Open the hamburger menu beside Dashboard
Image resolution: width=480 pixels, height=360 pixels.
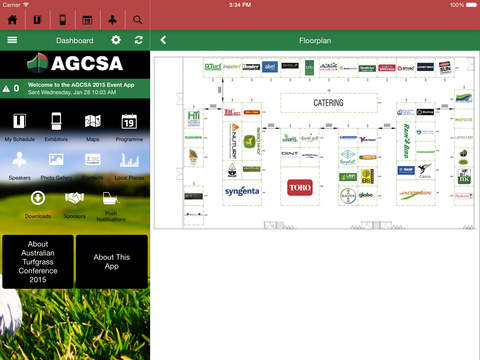(12, 40)
